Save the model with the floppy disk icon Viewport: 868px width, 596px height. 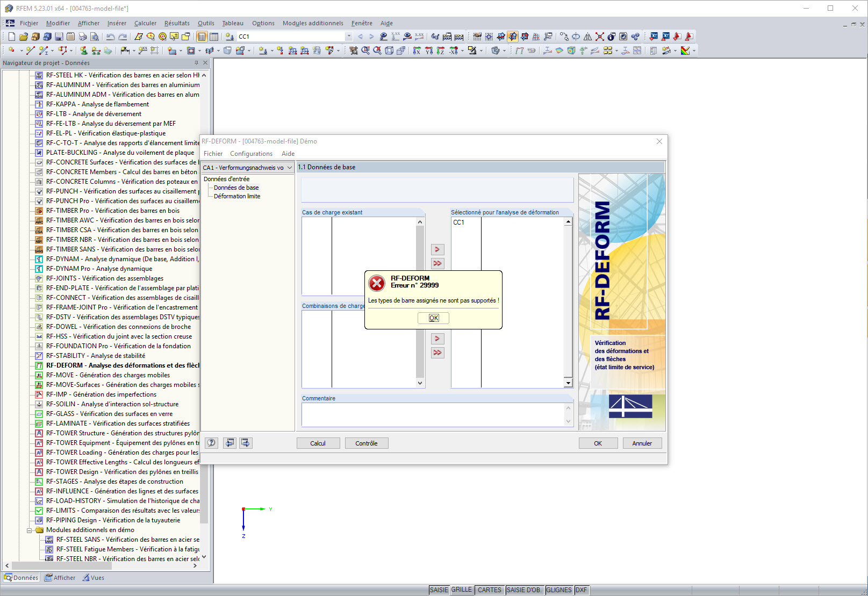pyautogui.click(x=59, y=37)
